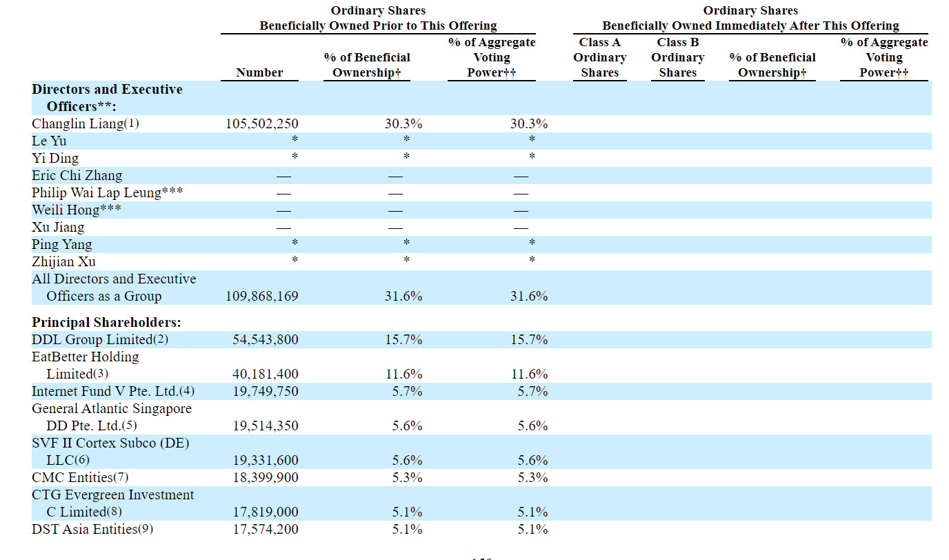
Task: Select the group total 109,868,169
Action: (x=262, y=297)
